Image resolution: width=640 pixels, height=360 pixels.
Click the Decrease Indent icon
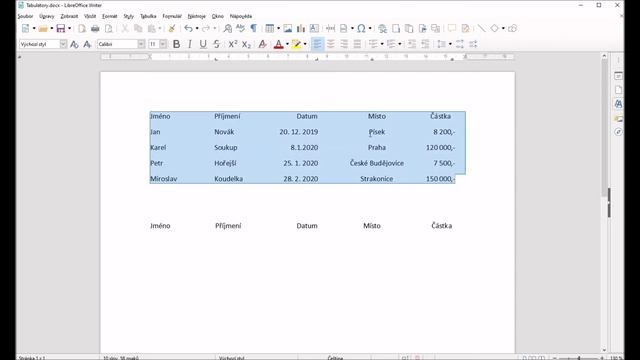tap(425, 44)
